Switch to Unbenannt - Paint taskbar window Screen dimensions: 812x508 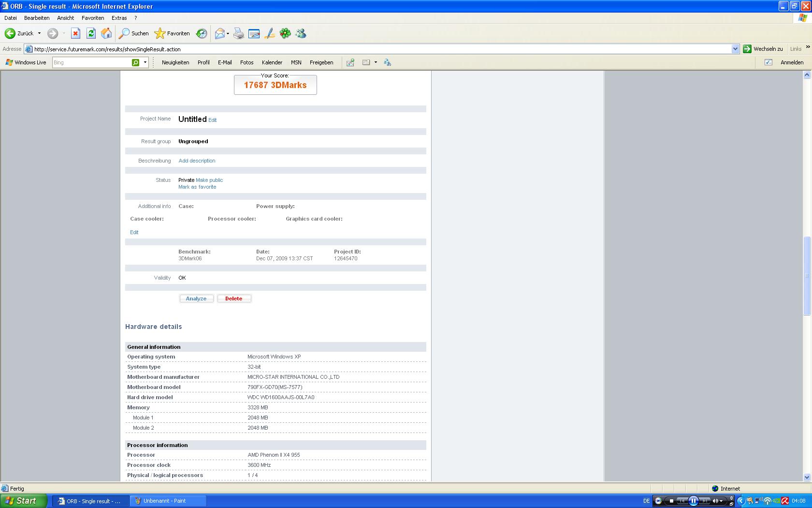click(x=168, y=501)
